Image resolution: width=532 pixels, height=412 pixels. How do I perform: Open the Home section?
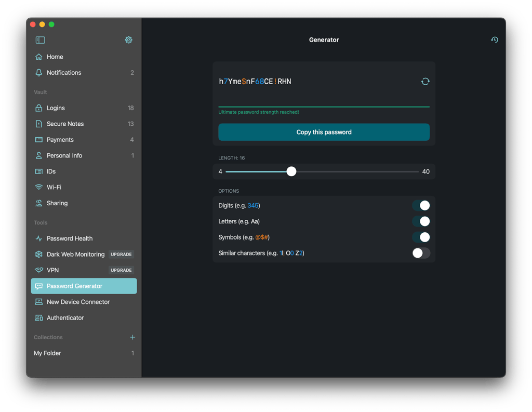84,57
